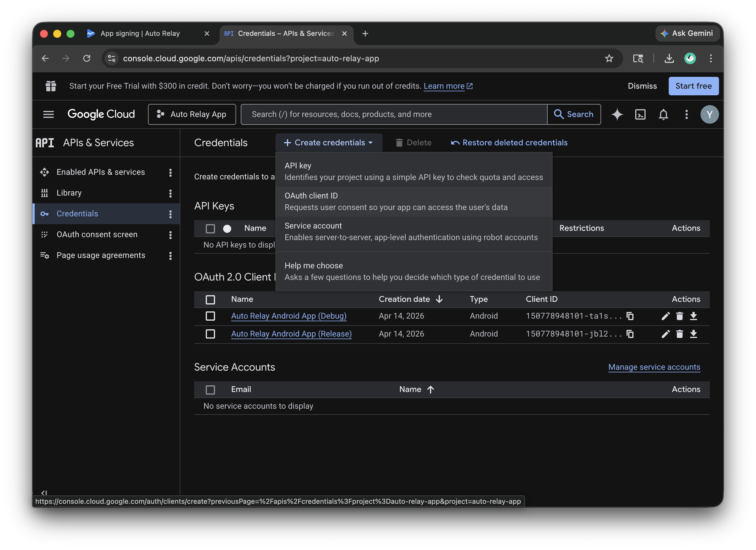Bookmark this page with the star icon
Image resolution: width=756 pixels, height=550 pixels.
pos(609,58)
